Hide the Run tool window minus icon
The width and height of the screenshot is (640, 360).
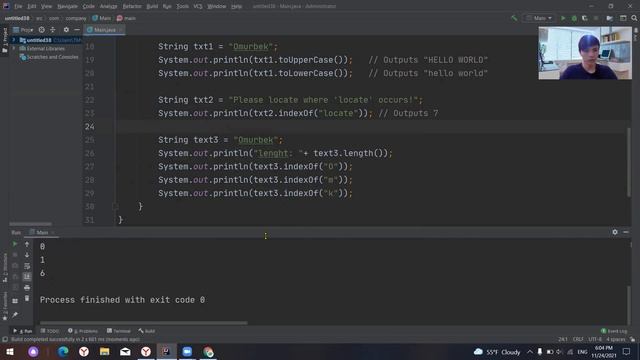click(626, 232)
